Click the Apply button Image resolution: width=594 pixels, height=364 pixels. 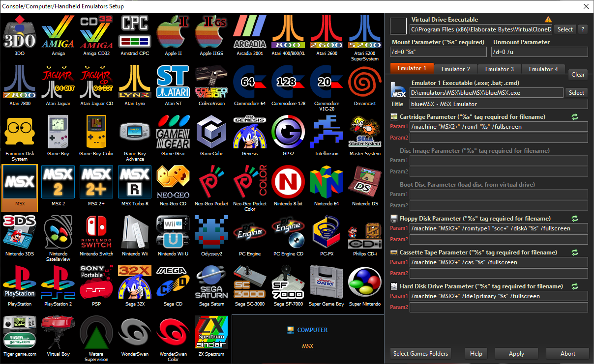516,354
